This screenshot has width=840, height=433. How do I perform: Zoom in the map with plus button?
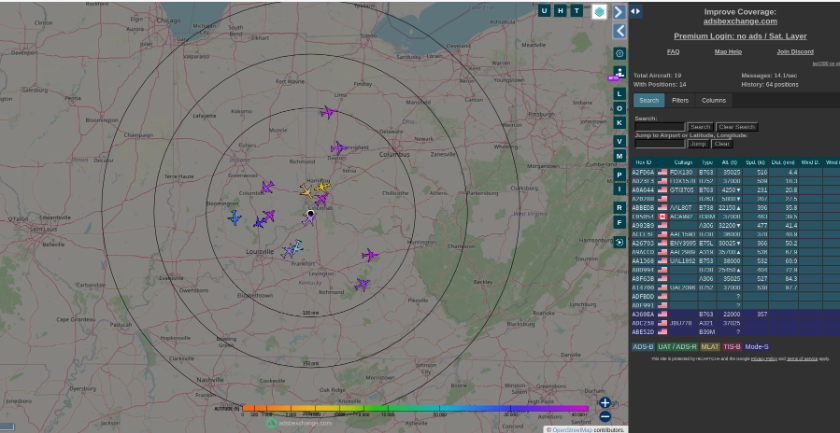coord(605,403)
